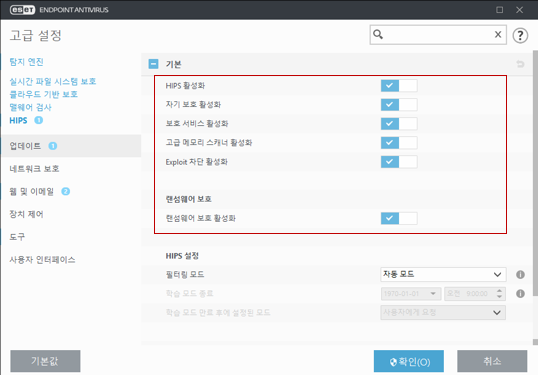This screenshot has height=375, width=538.
Task: Click the 기본값 button
Action: click(x=45, y=361)
